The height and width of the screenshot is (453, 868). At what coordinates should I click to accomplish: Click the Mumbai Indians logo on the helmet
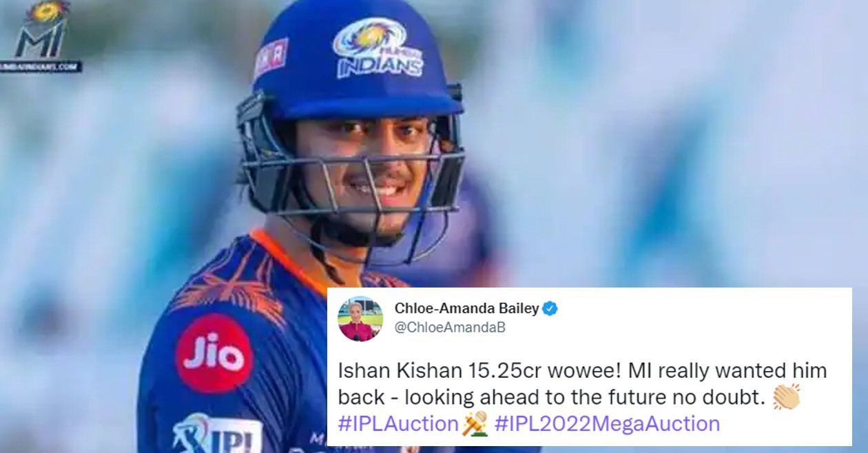[x=378, y=47]
